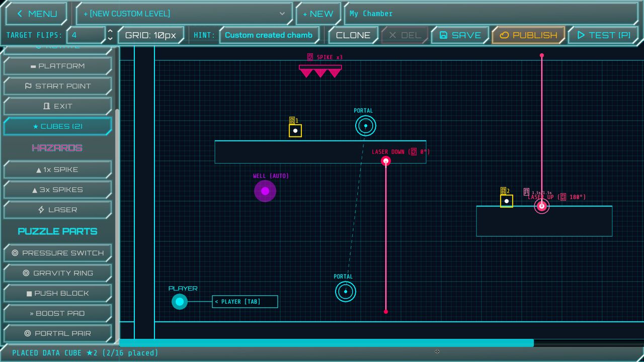Publish the chamber

(528, 35)
